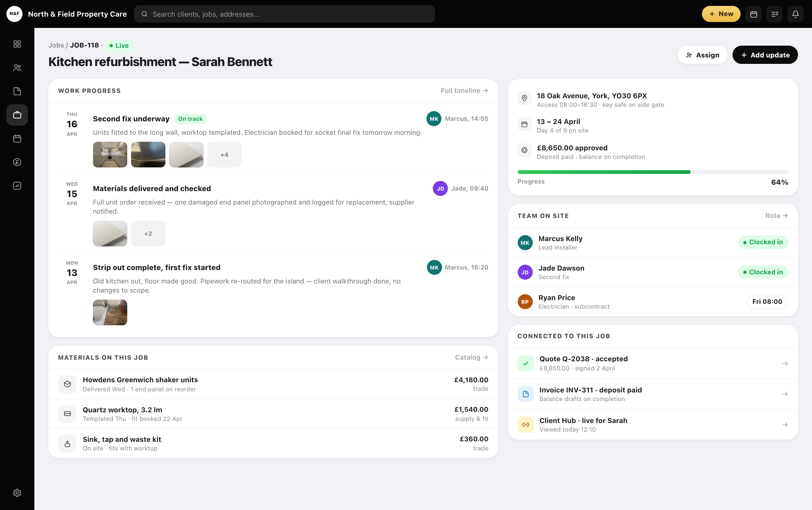
Task: Click the MK avatar on Strip out update
Action: point(434,267)
